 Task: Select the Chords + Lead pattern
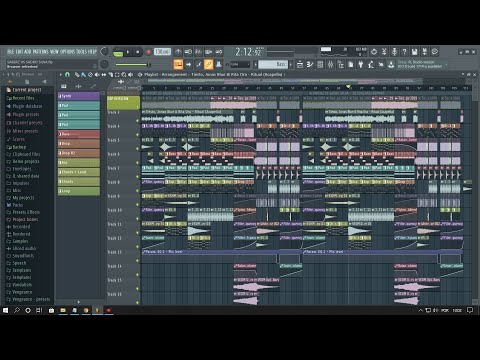click(x=79, y=172)
